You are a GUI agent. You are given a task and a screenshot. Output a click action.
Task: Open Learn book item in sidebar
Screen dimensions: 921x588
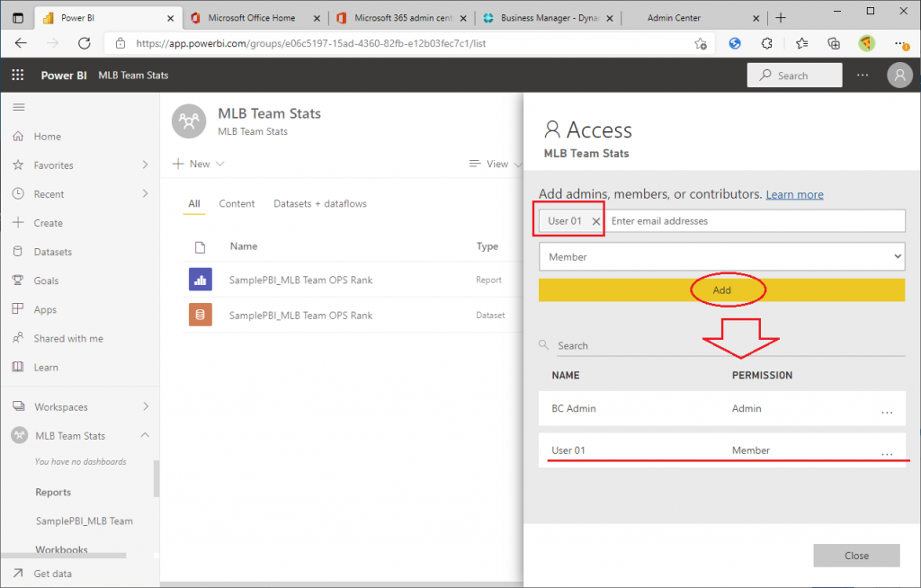[x=18, y=367]
